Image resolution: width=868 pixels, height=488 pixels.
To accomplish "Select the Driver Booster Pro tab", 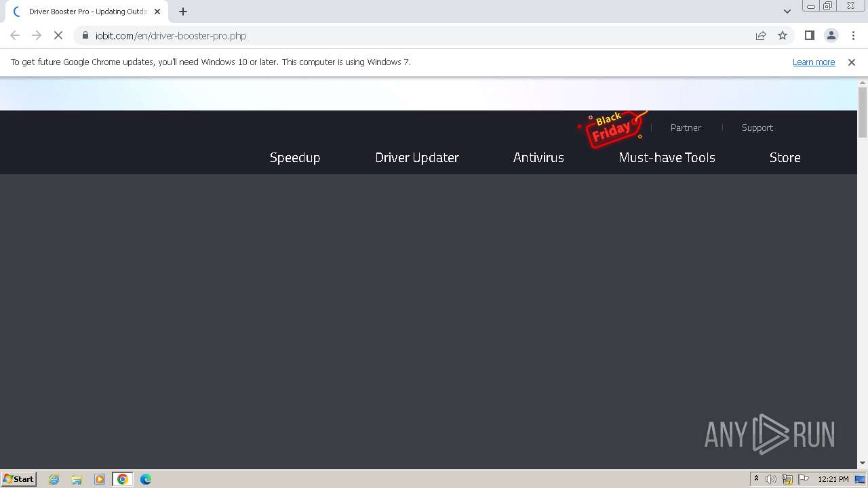I will coord(87,12).
